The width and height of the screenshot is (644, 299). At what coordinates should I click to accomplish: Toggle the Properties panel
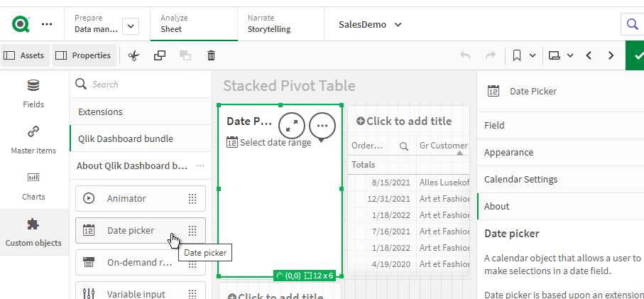83,55
